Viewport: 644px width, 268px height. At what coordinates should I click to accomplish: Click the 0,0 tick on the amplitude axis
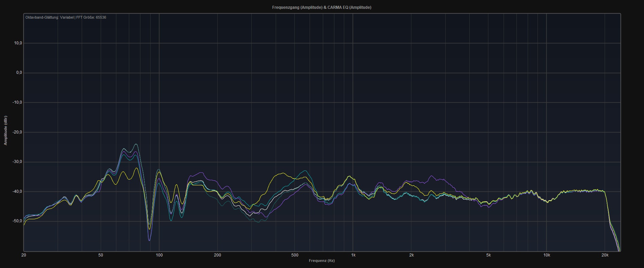coord(18,73)
